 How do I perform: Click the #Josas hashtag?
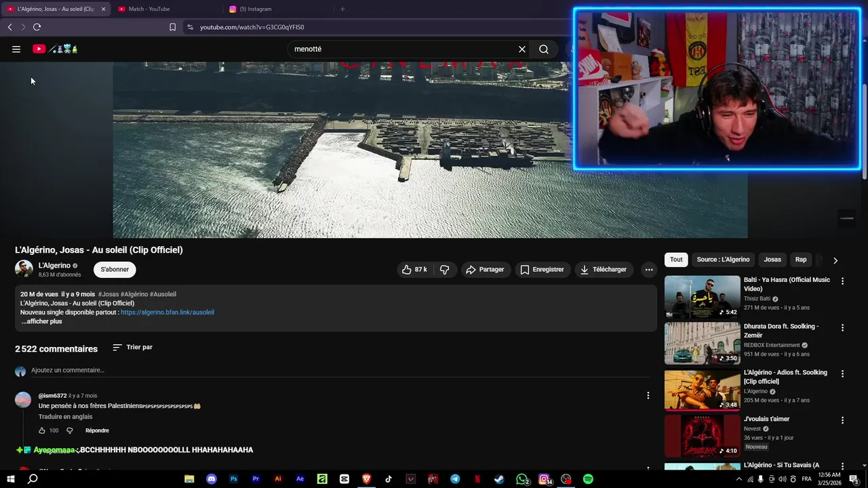(x=108, y=294)
